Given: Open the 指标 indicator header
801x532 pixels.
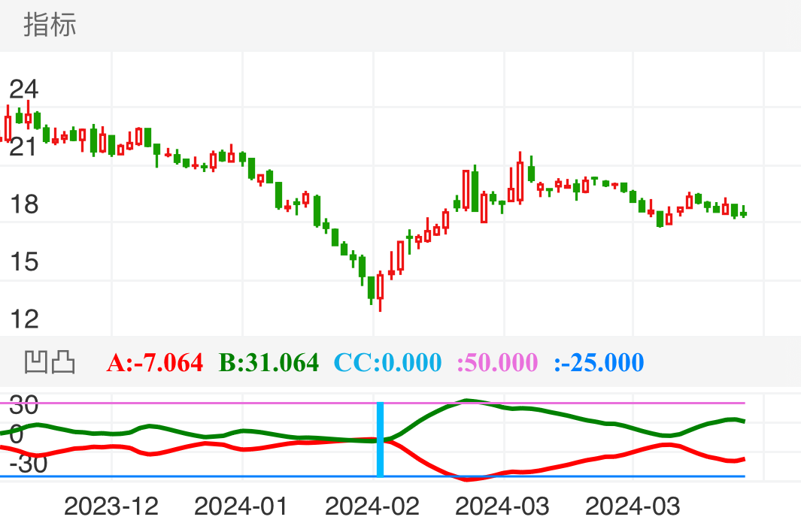Looking at the screenshot, I should point(50,25).
